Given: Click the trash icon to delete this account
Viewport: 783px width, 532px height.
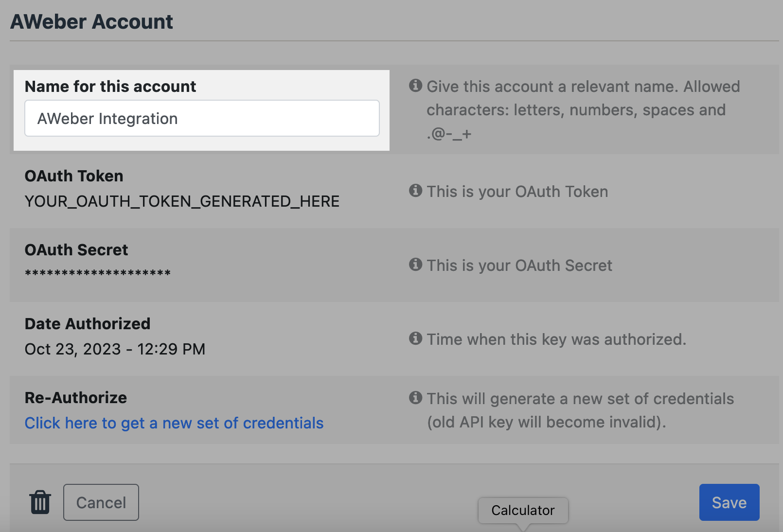Looking at the screenshot, I should point(40,502).
